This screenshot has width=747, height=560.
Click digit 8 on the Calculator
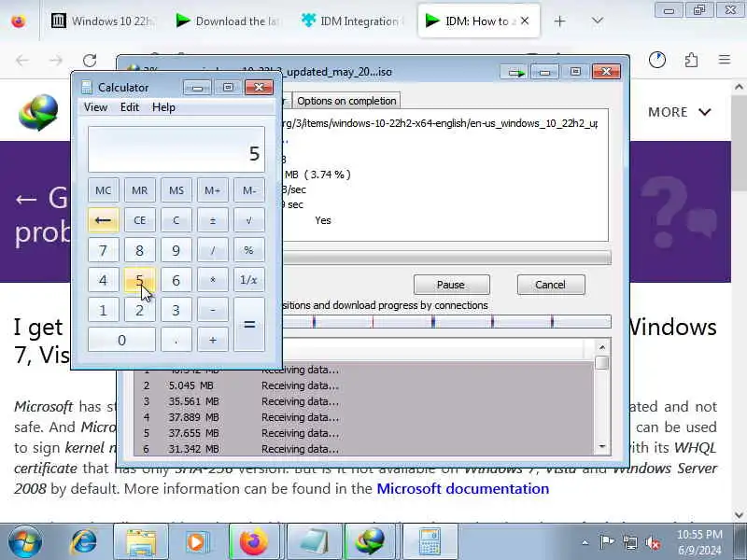(x=139, y=250)
